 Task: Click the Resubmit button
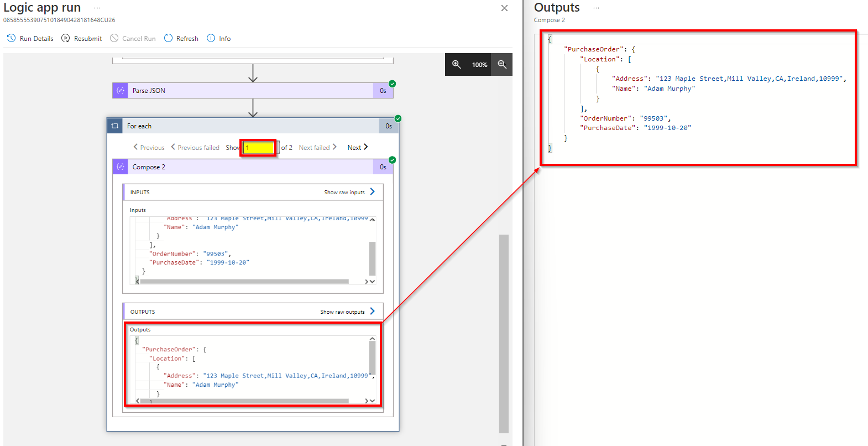[x=82, y=39]
